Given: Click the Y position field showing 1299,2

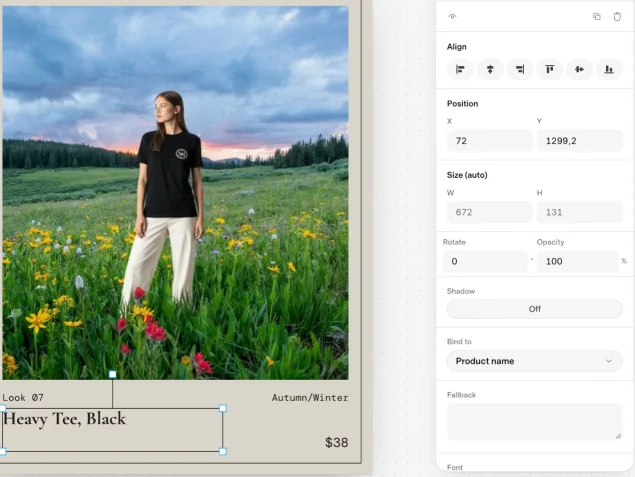Looking at the screenshot, I should pos(580,141).
